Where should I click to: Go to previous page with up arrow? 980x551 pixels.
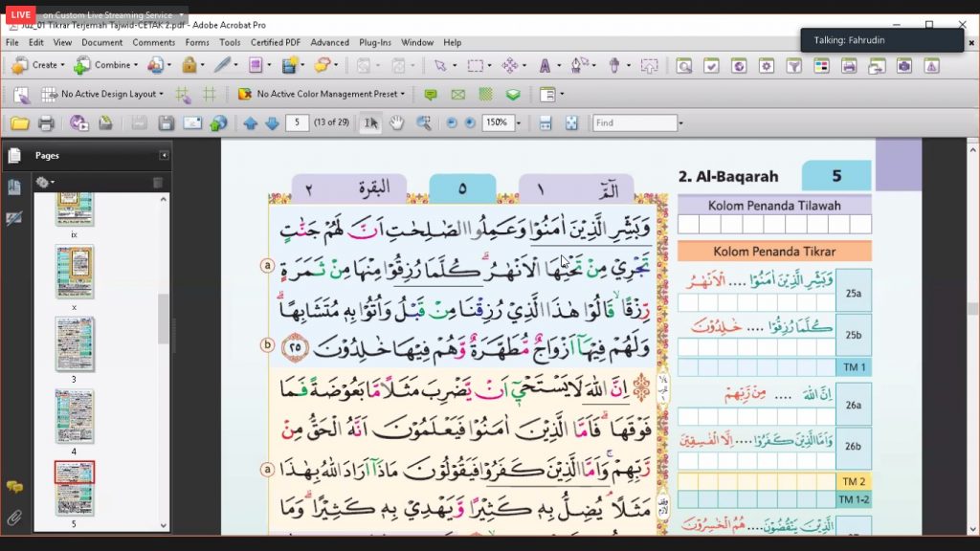[x=251, y=123]
